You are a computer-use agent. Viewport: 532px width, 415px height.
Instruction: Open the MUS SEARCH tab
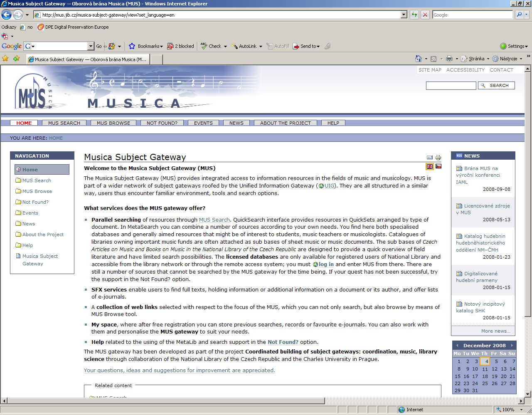(64, 123)
